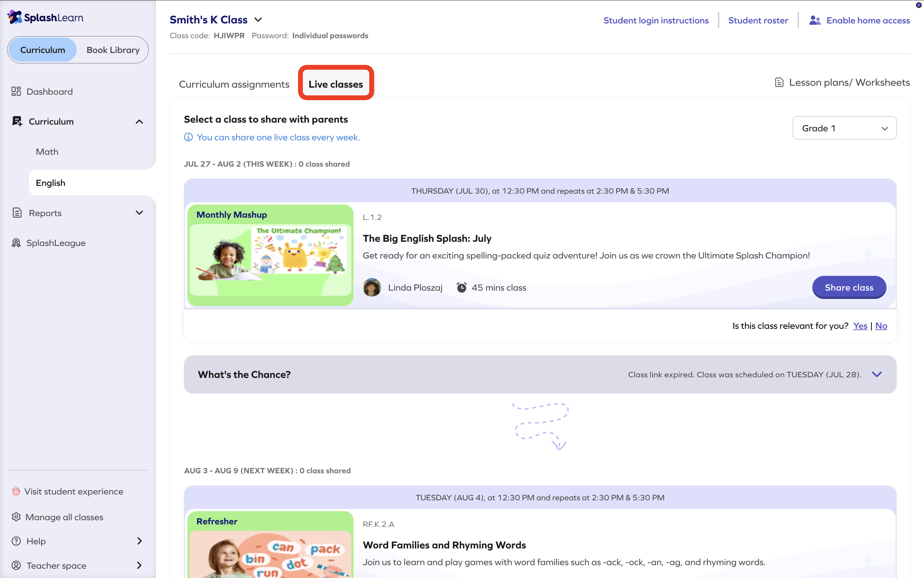The width and height of the screenshot is (924, 578).
Task: Open Manage all classes
Action: (x=64, y=517)
